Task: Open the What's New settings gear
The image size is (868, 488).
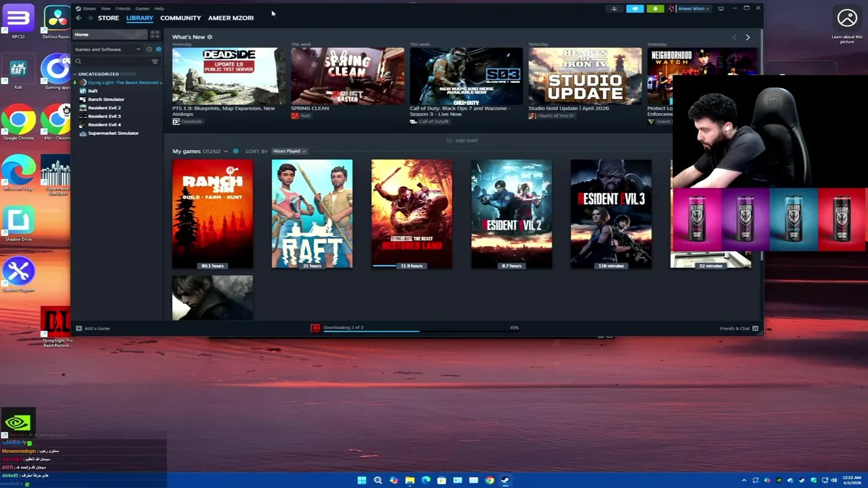Action: pos(210,37)
